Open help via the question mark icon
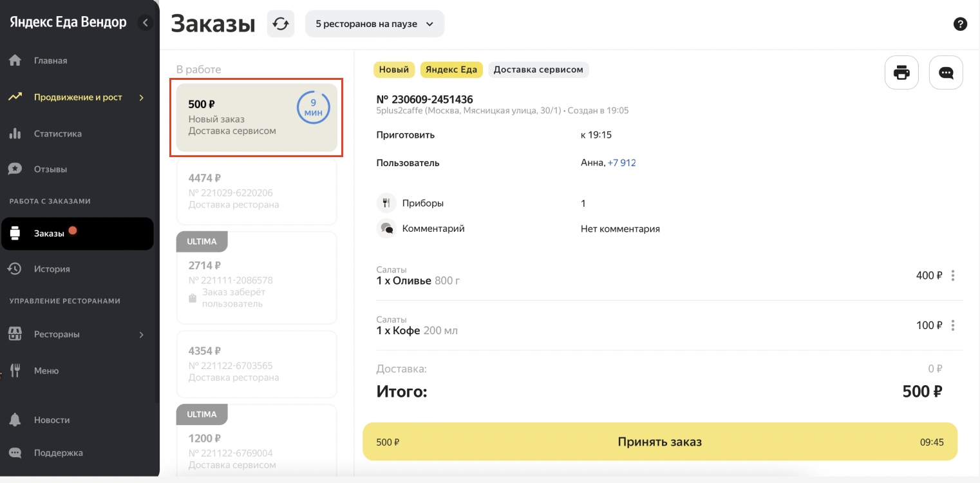 [x=960, y=24]
